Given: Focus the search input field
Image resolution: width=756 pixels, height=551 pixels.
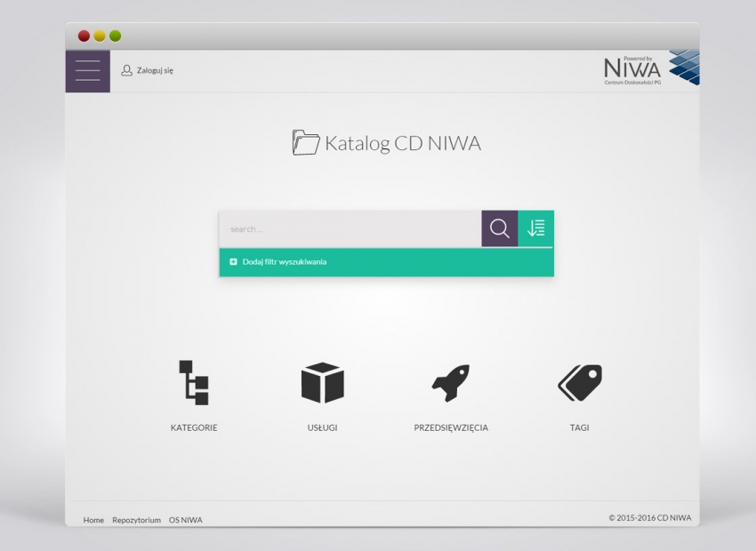Looking at the screenshot, I should (350, 229).
